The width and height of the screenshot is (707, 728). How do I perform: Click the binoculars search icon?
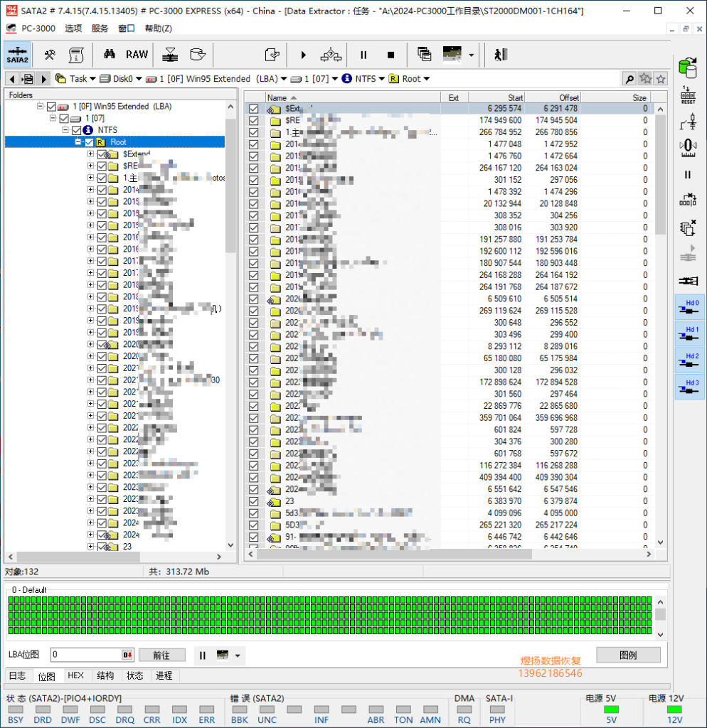click(110, 54)
